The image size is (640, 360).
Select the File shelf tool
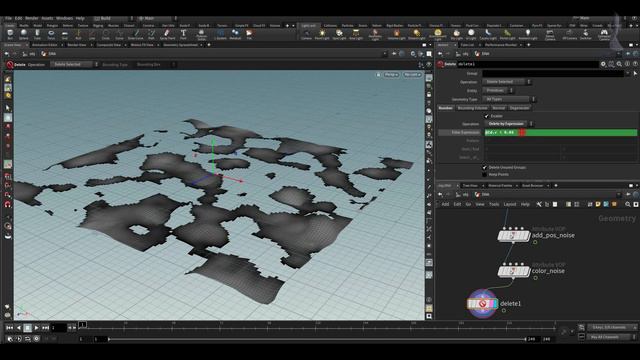pyautogui.click(x=249, y=34)
